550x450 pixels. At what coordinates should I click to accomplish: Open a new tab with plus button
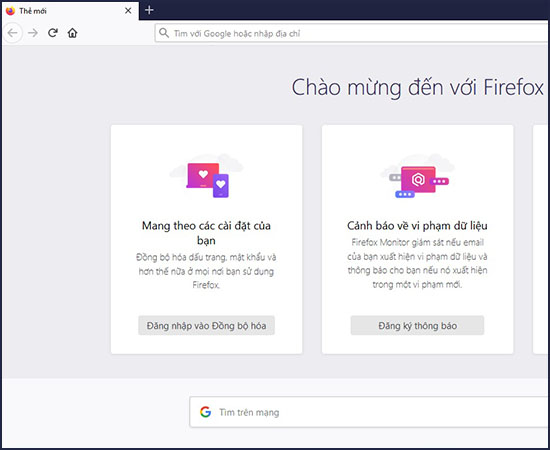click(149, 10)
